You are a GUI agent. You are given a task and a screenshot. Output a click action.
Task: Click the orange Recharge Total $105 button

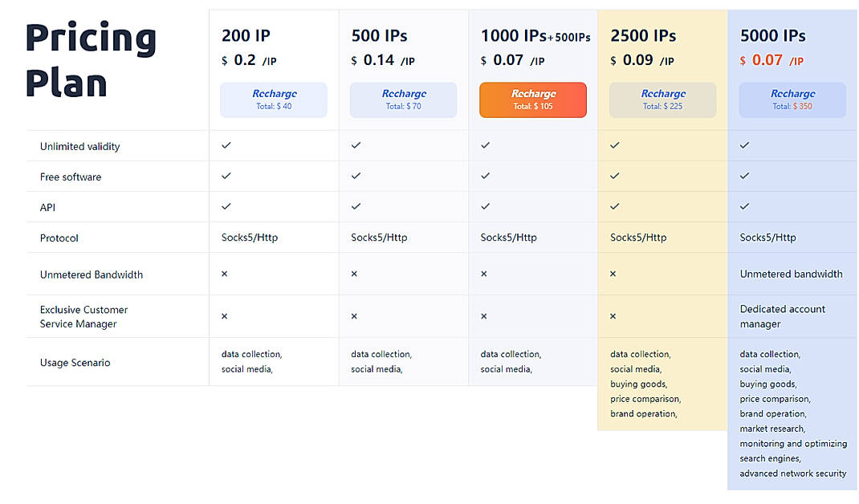[532, 99]
